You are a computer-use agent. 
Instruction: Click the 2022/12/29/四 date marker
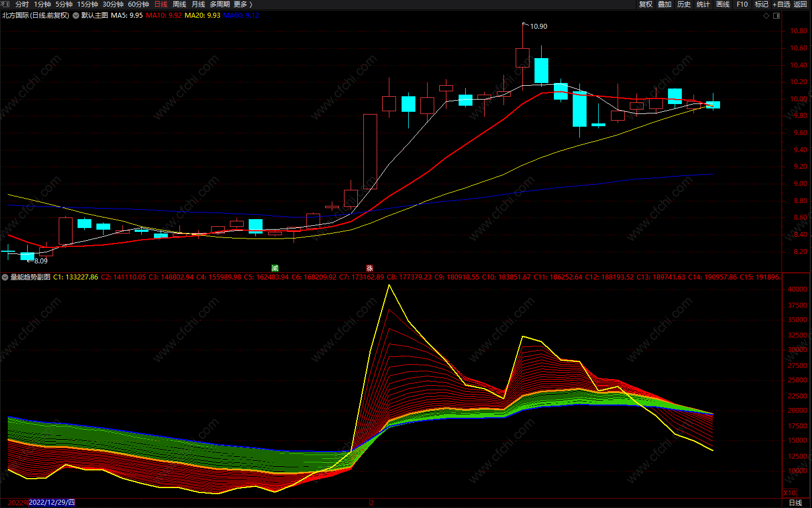[51, 502]
